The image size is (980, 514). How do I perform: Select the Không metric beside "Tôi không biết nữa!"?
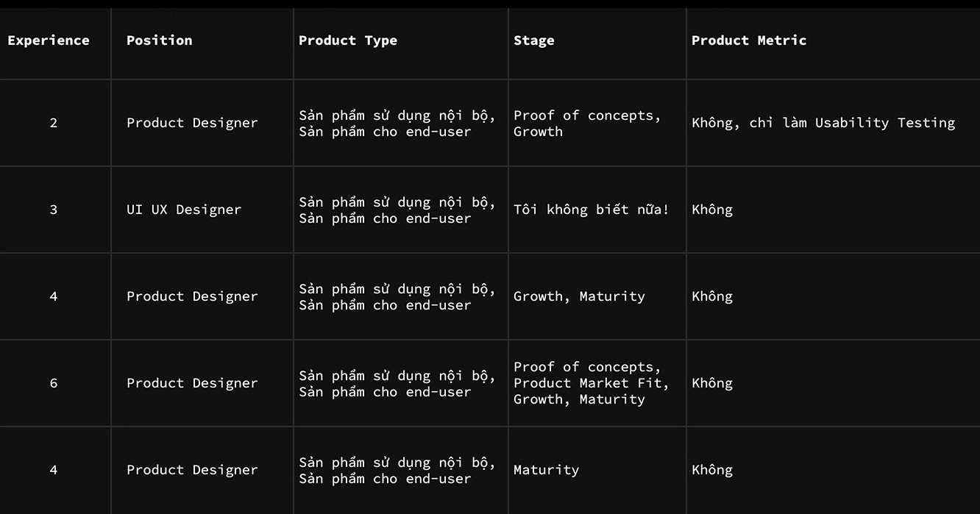pos(711,210)
